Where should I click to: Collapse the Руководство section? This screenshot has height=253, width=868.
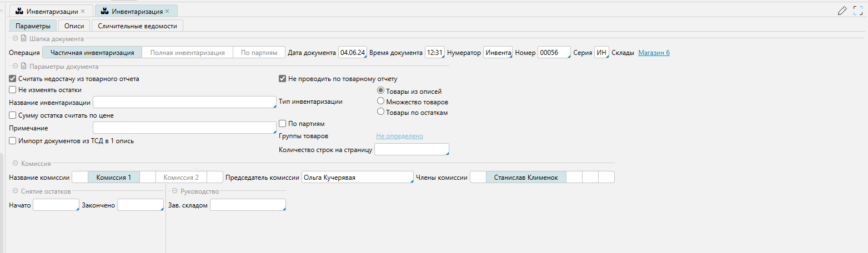(x=174, y=191)
